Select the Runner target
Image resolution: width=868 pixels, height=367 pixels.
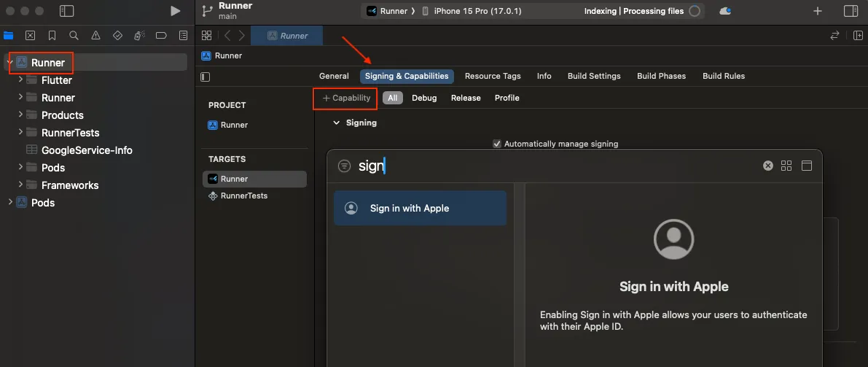coord(254,179)
